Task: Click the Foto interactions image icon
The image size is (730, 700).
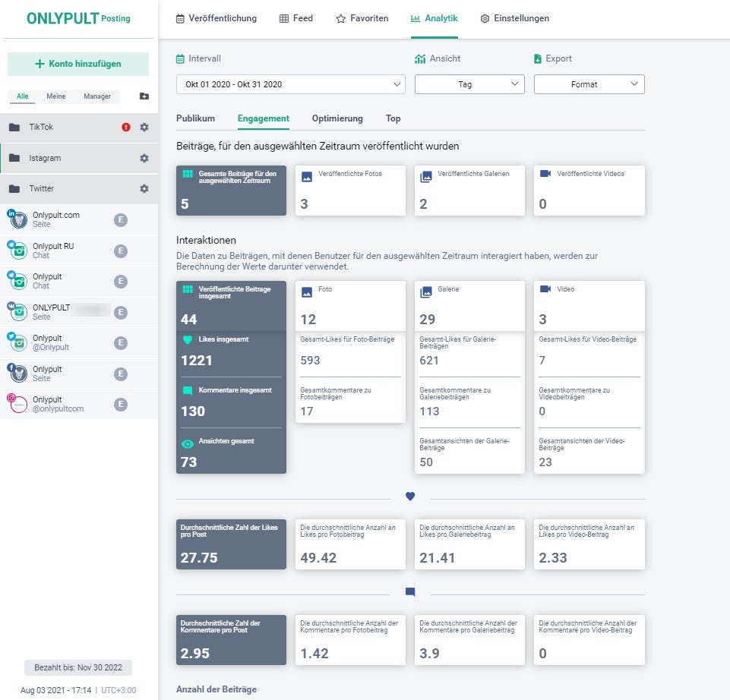Action: pos(307,292)
